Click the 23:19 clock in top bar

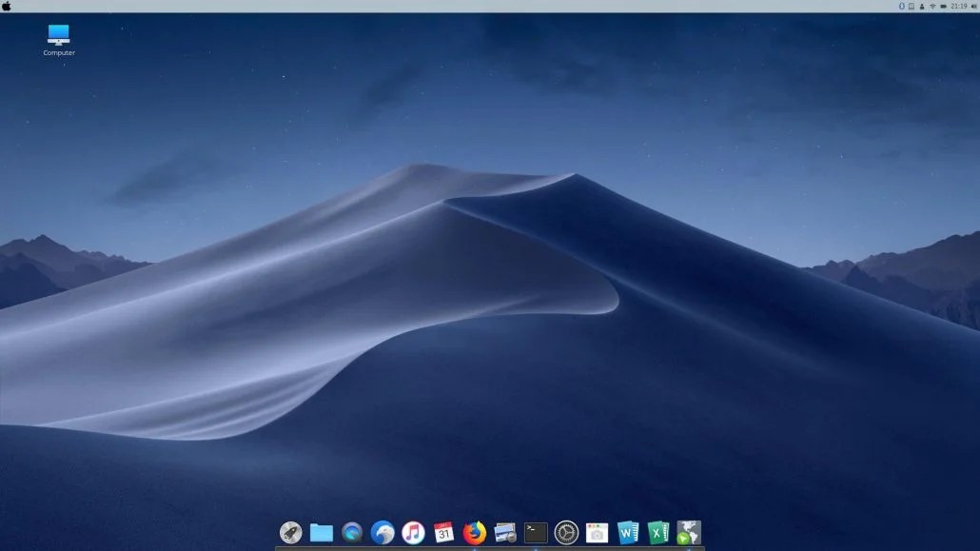pyautogui.click(x=959, y=7)
